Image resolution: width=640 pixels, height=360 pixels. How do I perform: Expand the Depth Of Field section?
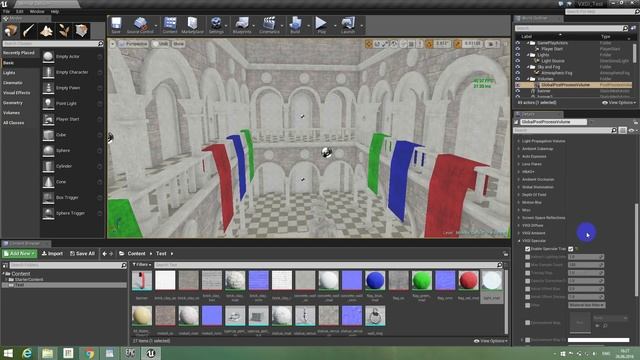click(519, 195)
